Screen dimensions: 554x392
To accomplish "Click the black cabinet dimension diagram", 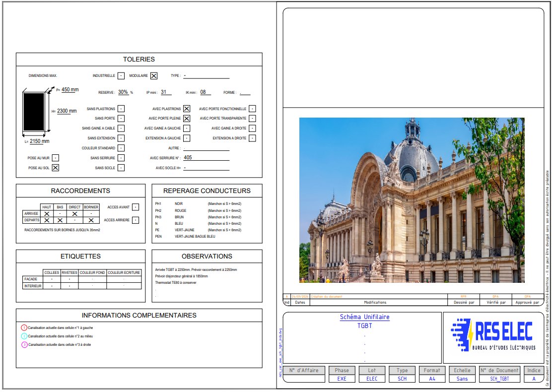I will [x=34, y=112].
